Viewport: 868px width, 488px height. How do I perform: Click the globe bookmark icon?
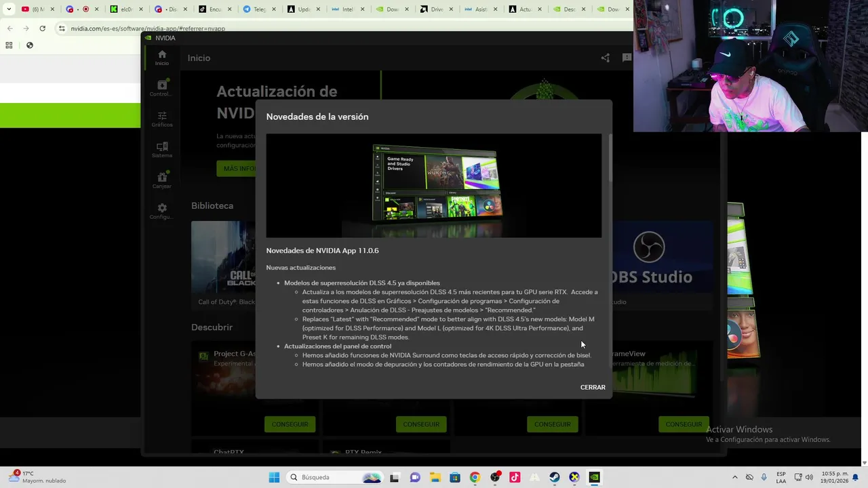coord(29,45)
